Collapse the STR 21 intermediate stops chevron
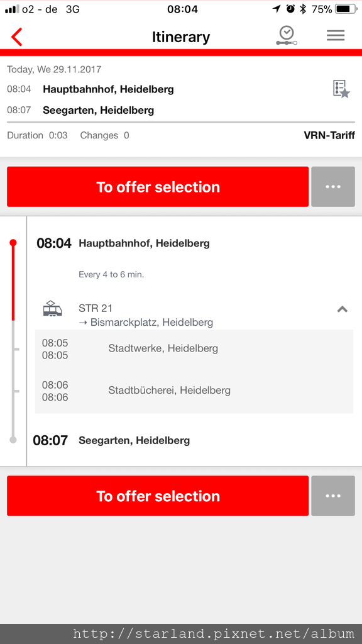 [x=343, y=309]
